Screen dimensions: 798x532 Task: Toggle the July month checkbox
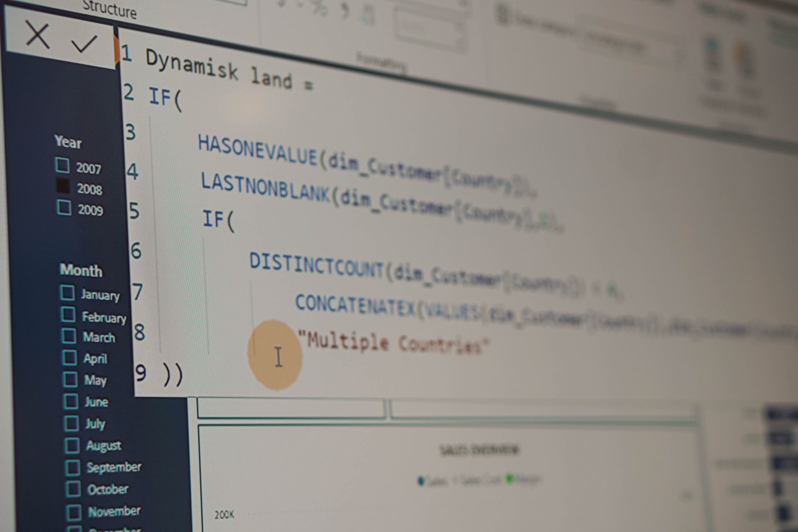[71, 423]
